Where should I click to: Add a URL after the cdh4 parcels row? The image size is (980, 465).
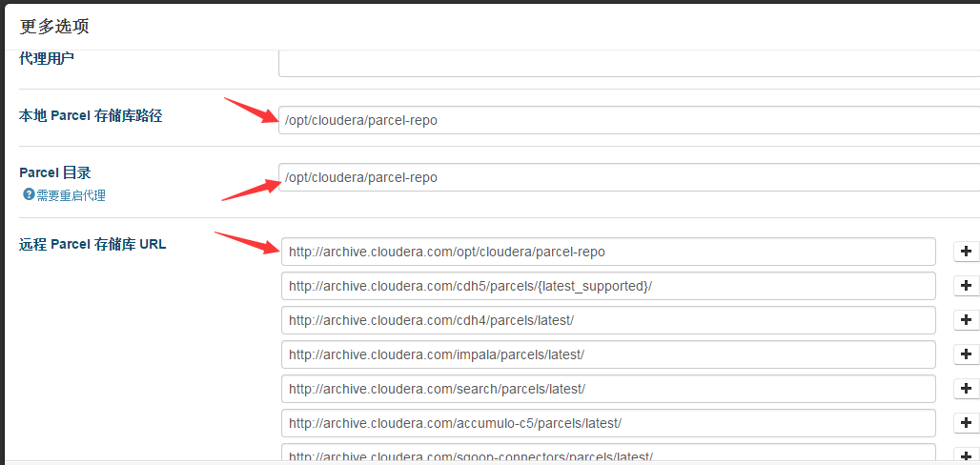click(967, 320)
